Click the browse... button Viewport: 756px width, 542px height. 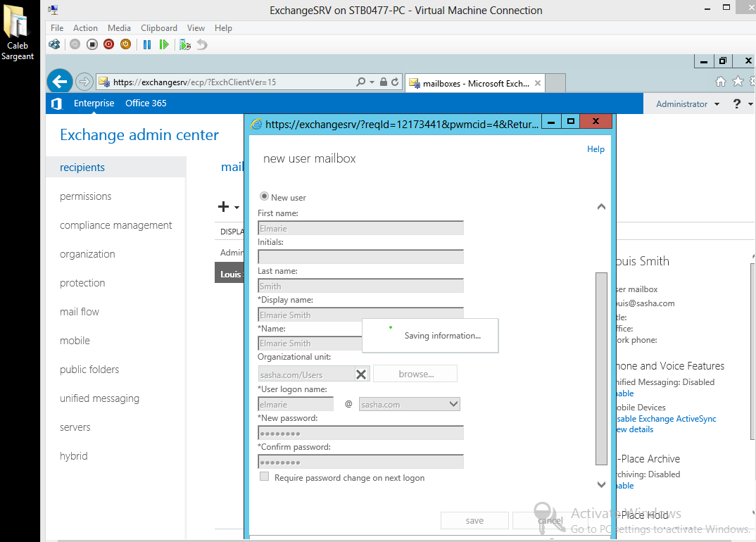click(415, 374)
